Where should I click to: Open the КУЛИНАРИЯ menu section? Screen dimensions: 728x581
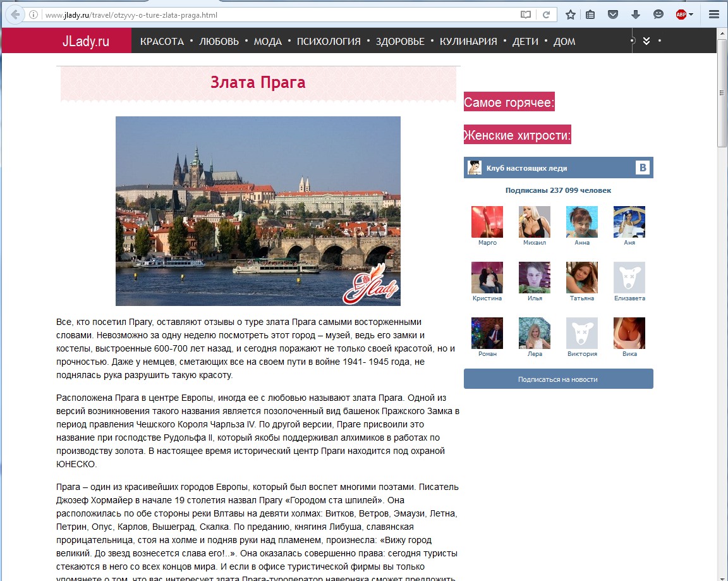point(468,41)
